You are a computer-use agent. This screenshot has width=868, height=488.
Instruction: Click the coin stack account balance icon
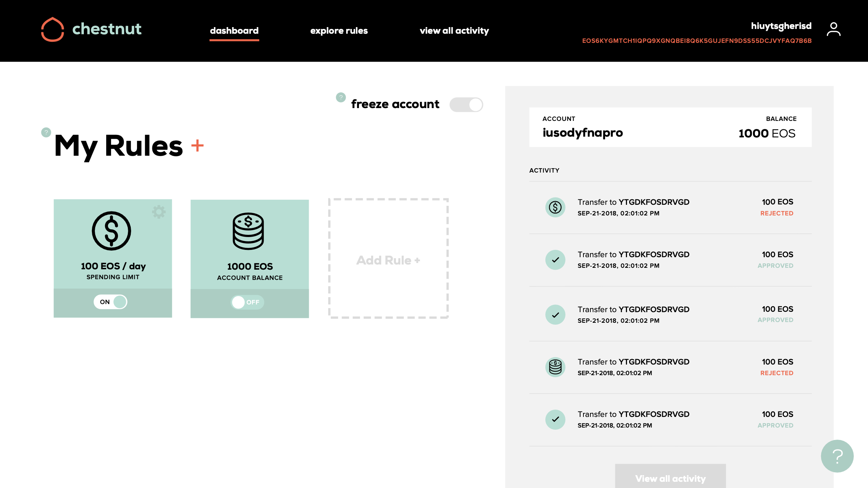248,231
